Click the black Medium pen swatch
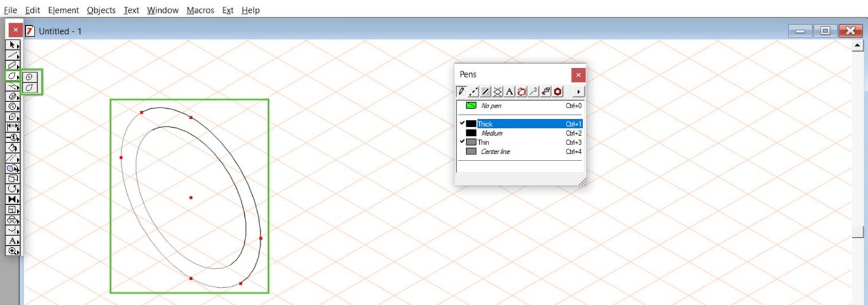868x305 pixels. coord(471,133)
